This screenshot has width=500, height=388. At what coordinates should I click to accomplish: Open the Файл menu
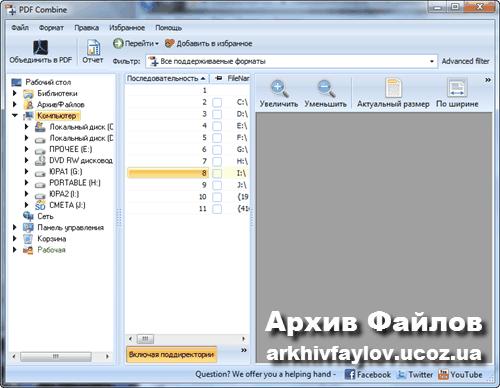[x=20, y=28]
